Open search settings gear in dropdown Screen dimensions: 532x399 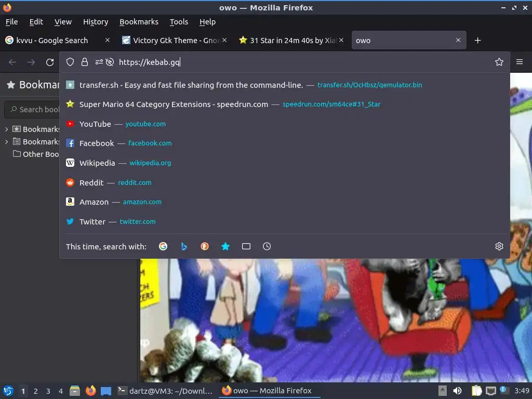[499, 246]
